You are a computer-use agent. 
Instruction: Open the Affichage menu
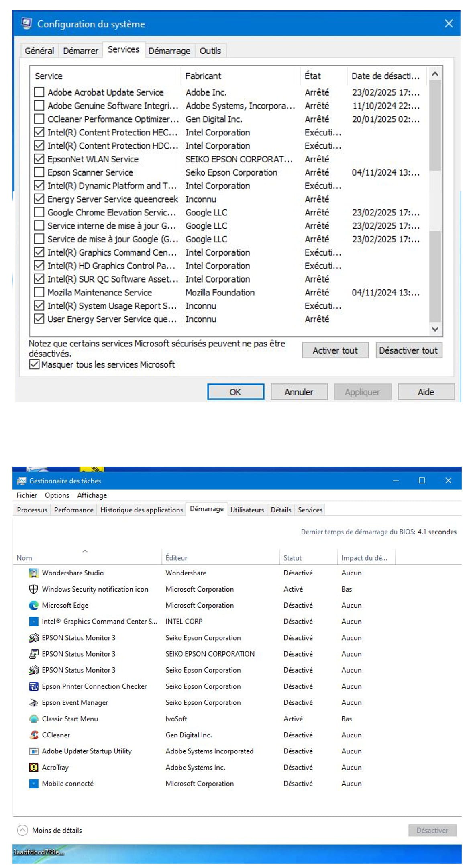pyautogui.click(x=92, y=495)
